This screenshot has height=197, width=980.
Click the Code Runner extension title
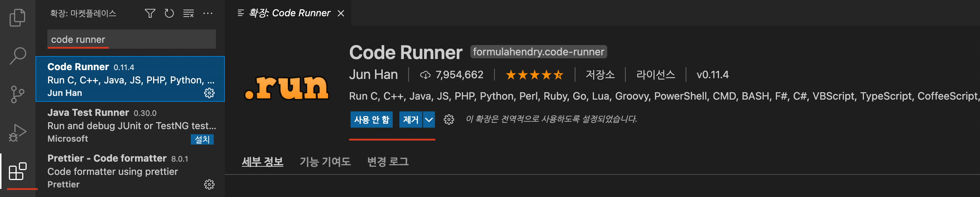tap(406, 52)
